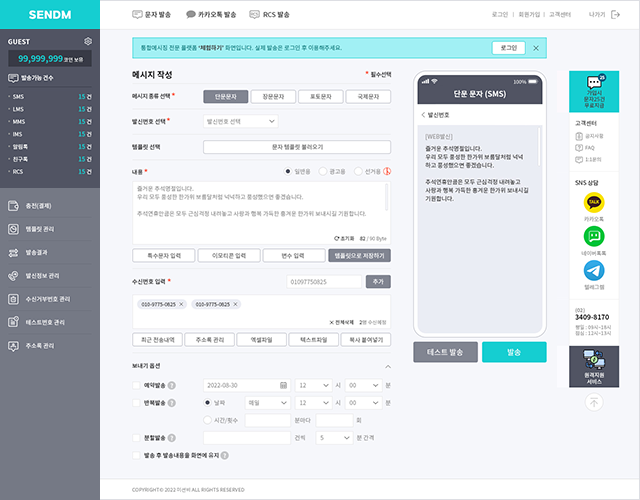Close the teal notice banner
This screenshot has height=500, width=640.
point(536,48)
